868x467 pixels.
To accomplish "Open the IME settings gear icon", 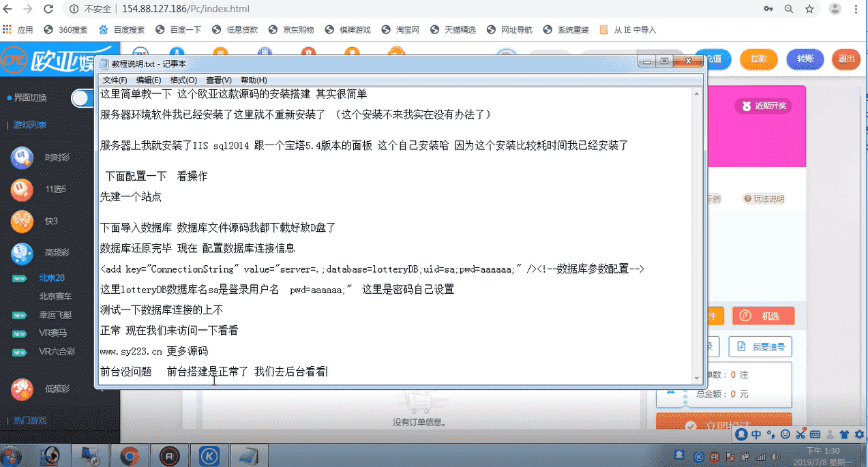I will (x=859, y=434).
